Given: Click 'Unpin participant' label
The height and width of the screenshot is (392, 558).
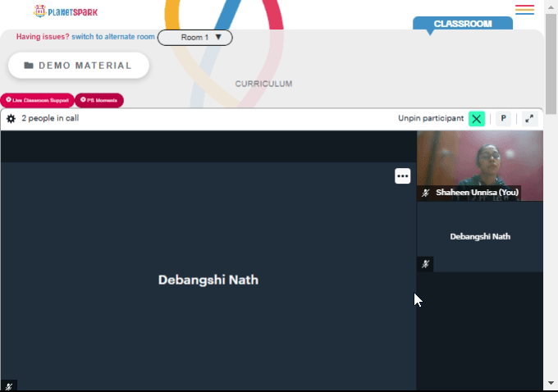Looking at the screenshot, I should 431,118.
